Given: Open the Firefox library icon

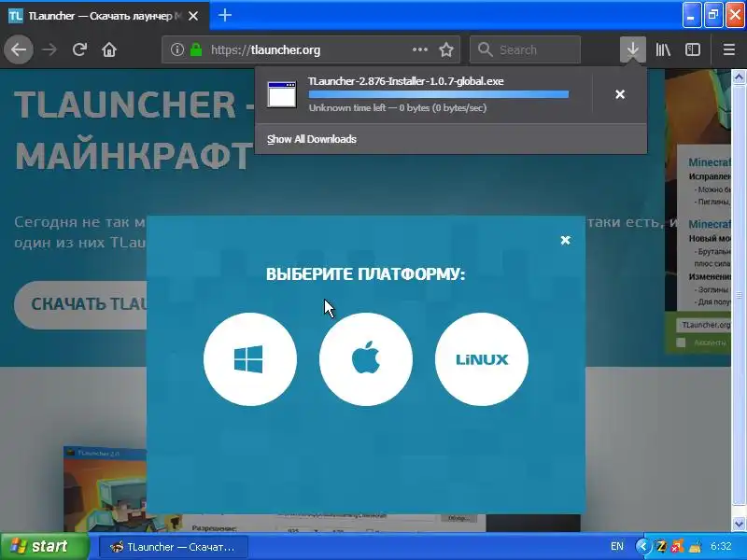Looking at the screenshot, I should click(x=663, y=49).
